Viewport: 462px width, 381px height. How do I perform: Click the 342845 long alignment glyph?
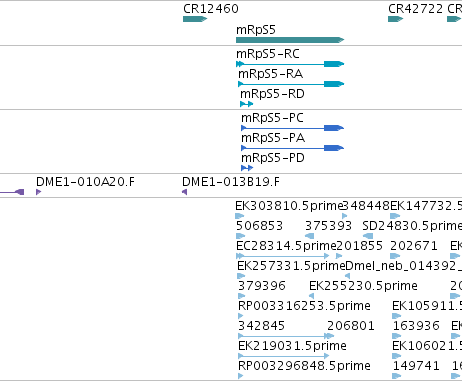[286, 336]
